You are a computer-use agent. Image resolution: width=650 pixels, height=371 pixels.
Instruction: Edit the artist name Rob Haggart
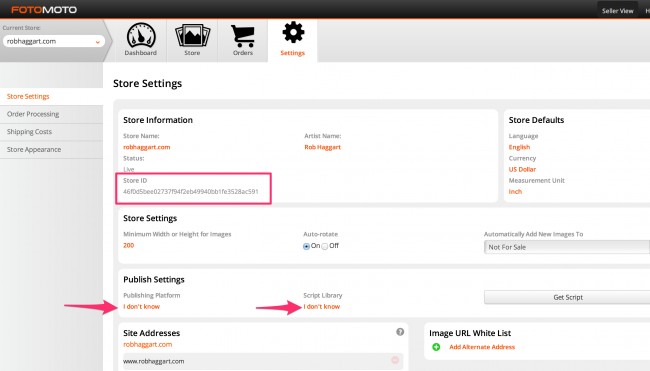click(x=323, y=147)
